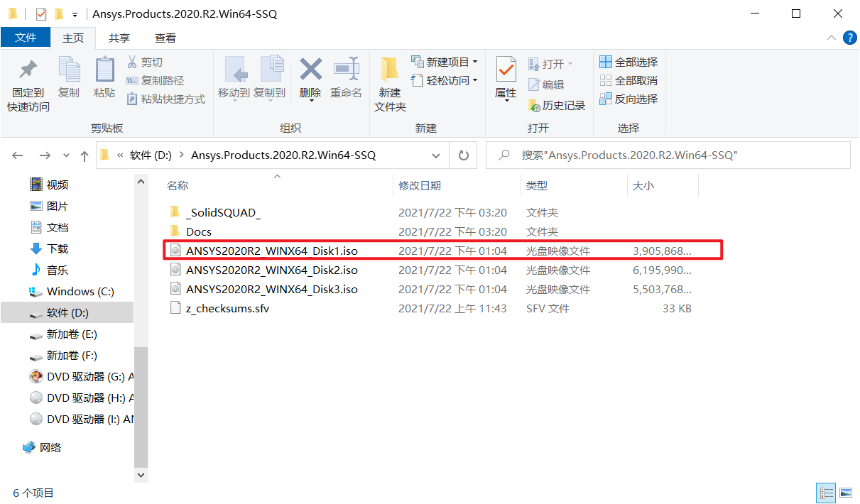Expand the Delete (删除) dropdown arrow
This screenshot has height=504, width=860.
click(x=310, y=101)
